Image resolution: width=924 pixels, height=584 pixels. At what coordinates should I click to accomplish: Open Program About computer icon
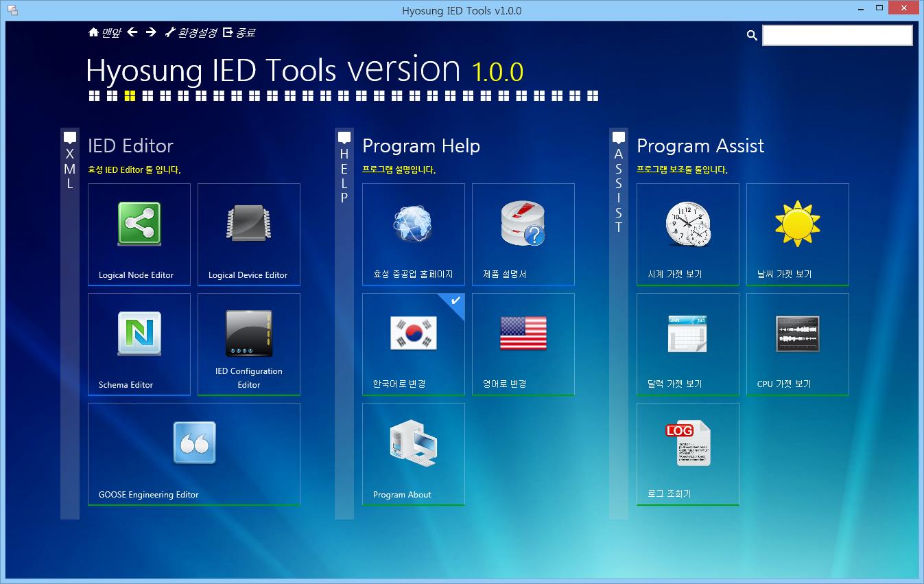coord(414,443)
